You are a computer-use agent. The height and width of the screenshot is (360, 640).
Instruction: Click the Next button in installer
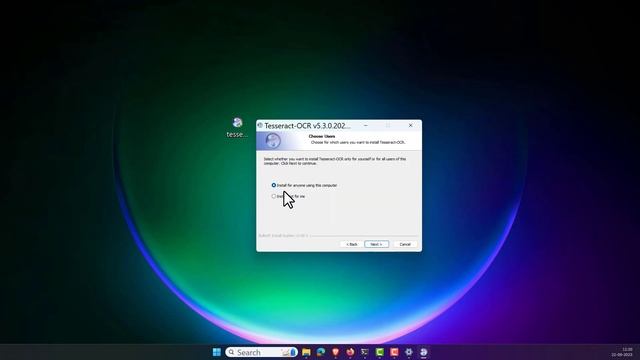coord(376,244)
